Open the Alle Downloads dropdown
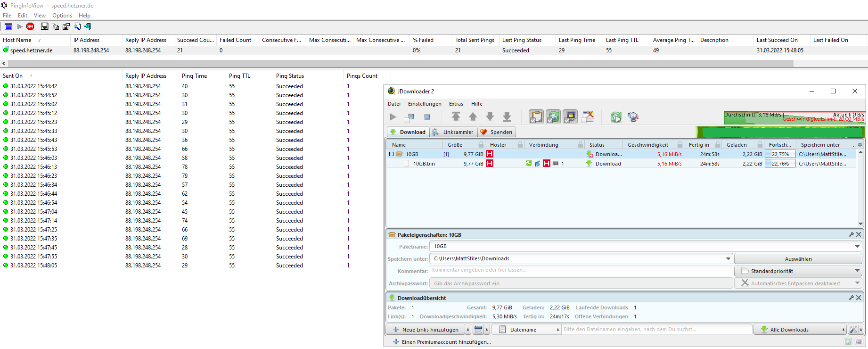The width and height of the screenshot is (868, 349). 800,330
